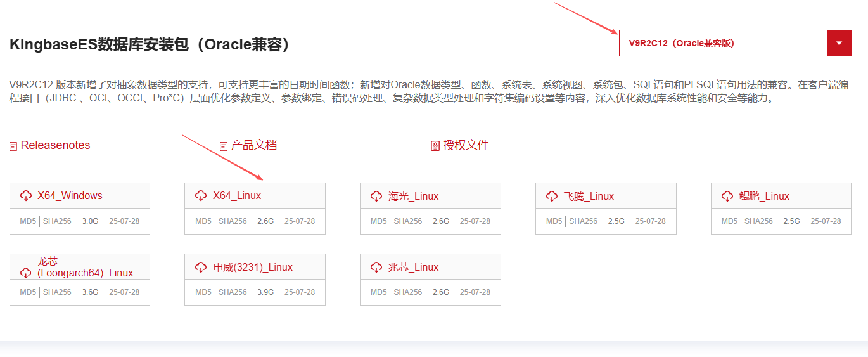Click the 3.0G size of X64_Windows
Viewport: 868px width, 357px height.
coord(91,221)
